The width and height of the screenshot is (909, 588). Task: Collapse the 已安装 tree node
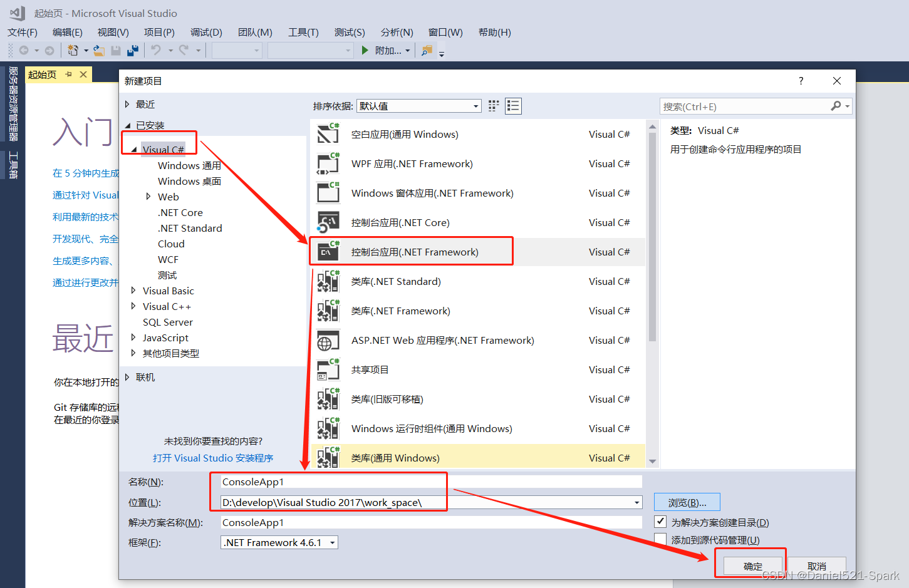(x=128, y=125)
